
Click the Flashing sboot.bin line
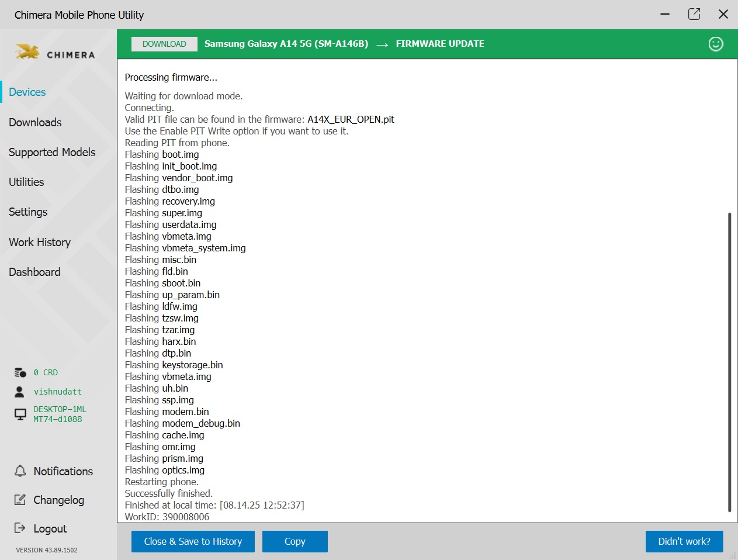(x=163, y=283)
